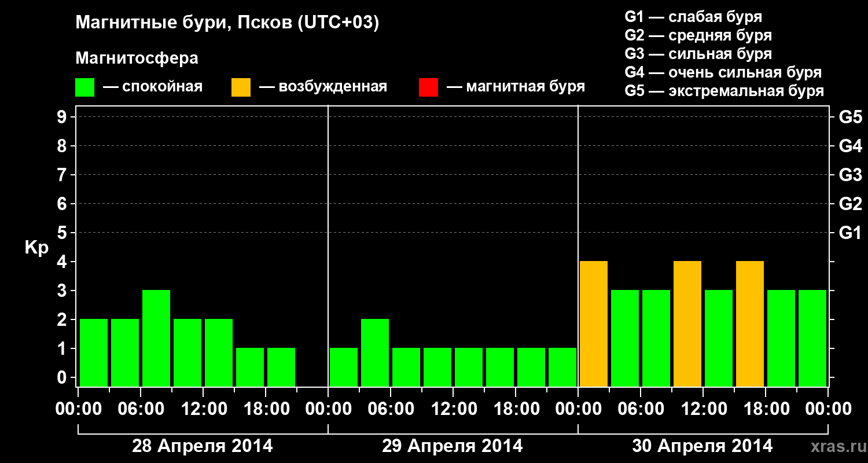Click the first Kp 1 bar on 29 April
Screen dimensions: 868x463
[344, 367]
